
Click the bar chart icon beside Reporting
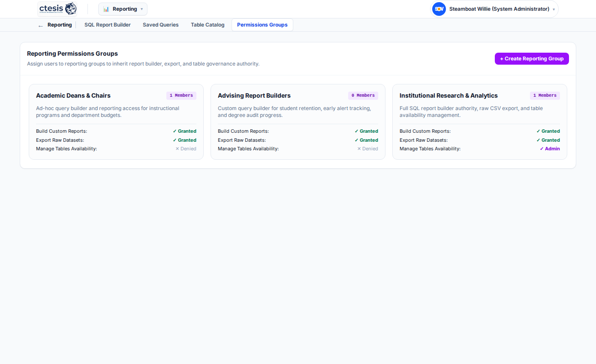click(106, 9)
